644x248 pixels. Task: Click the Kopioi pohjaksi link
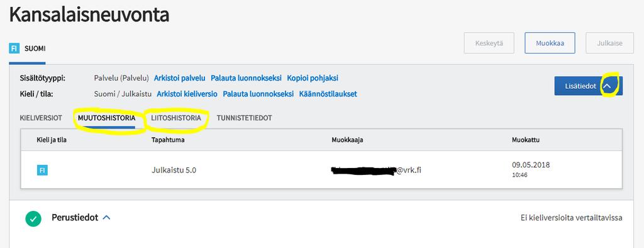[x=313, y=78]
